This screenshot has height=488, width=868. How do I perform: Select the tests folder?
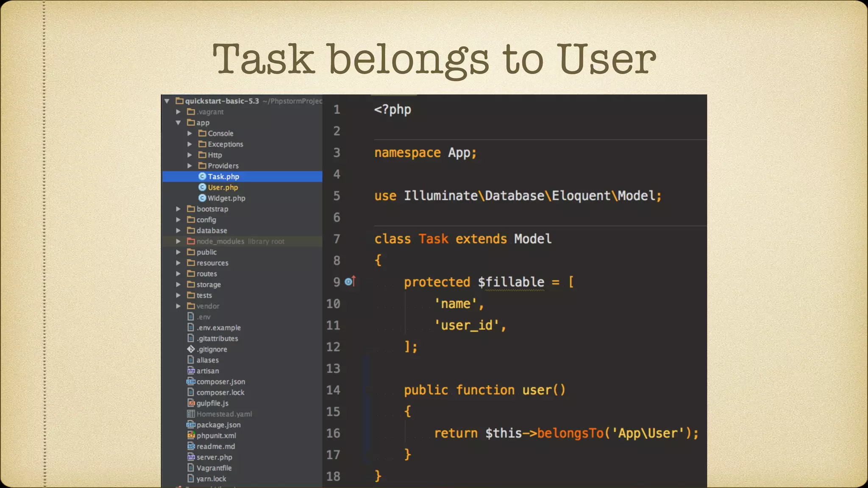[204, 295]
